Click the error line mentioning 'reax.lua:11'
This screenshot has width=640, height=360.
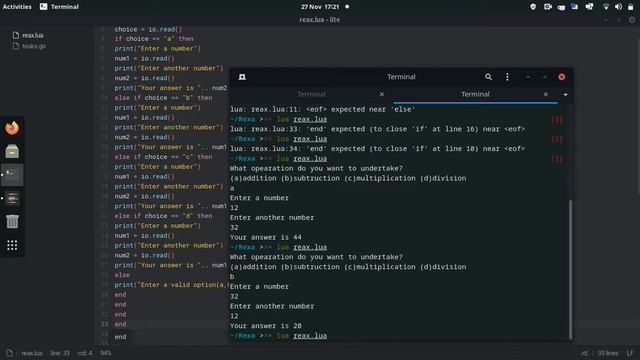pos(322,109)
